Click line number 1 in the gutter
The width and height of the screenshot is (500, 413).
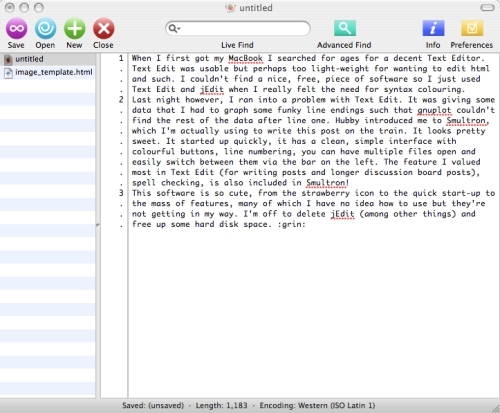click(x=121, y=58)
